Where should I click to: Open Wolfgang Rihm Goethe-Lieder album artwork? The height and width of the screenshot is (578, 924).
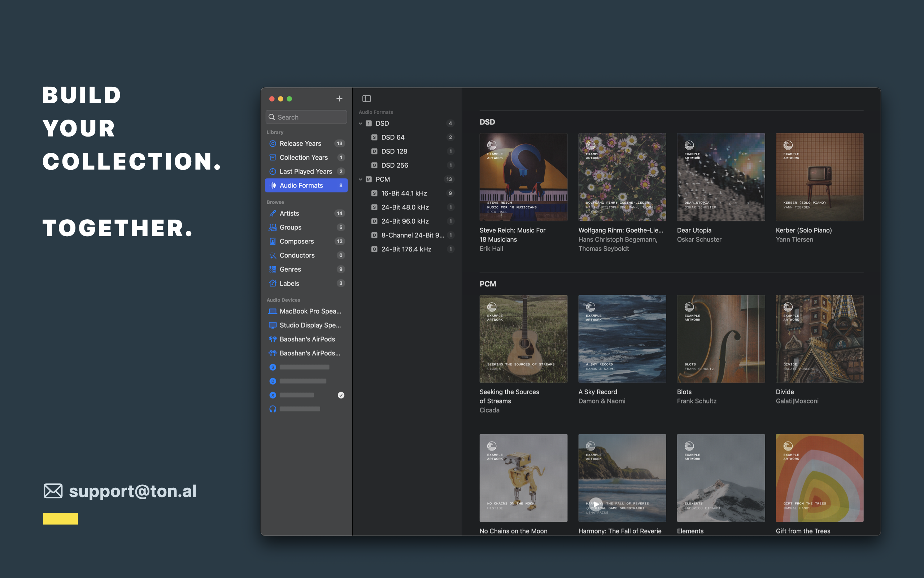point(622,177)
